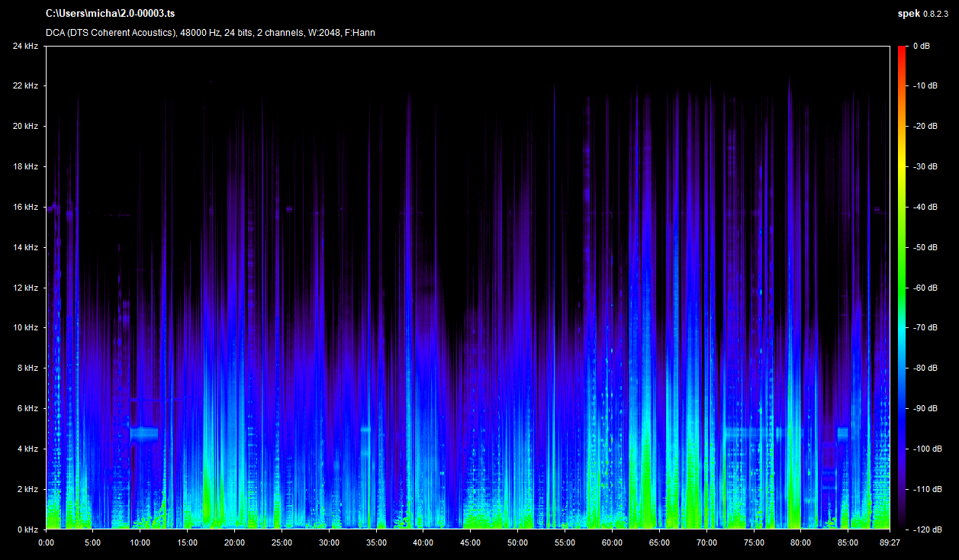
Task: Click the 0 kHz frequency axis label
Action: (x=27, y=529)
